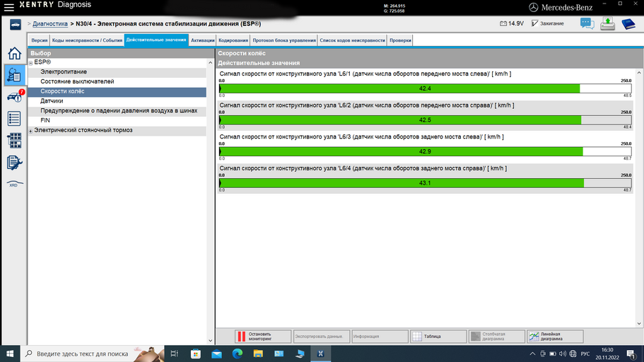This screenshot has width=644, height=362.
Task: Expand the electric parking brake tree node
Action: tap(30, 131)
